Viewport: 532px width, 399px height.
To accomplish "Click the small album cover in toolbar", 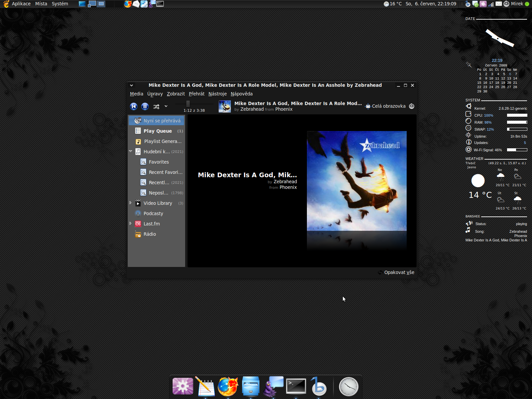I will (225, 106).
